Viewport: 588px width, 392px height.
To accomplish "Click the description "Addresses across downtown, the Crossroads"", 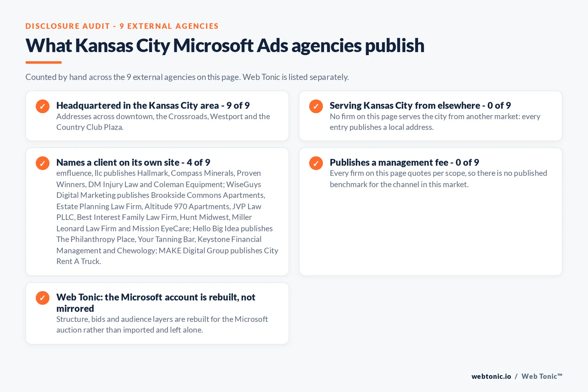I will pyautogui.click(x=163, y=122).
